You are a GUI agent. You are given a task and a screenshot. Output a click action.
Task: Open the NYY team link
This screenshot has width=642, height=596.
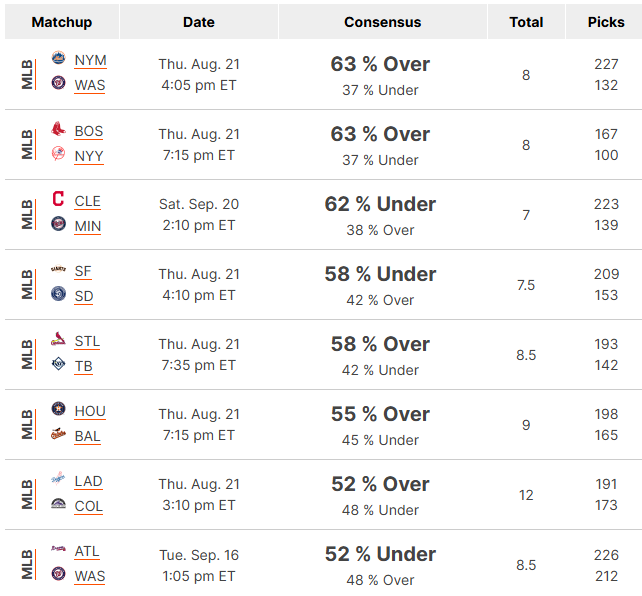89,156
